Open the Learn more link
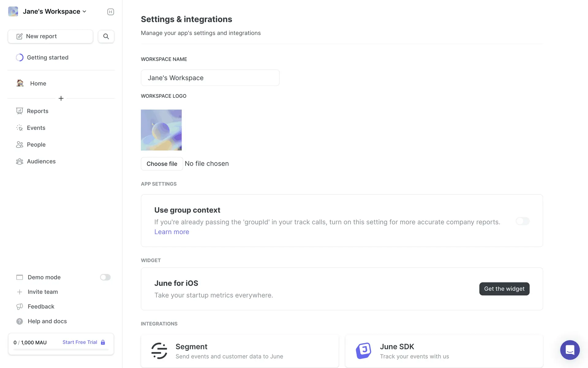Viewport: 588px width, 368px height. tap(171, 232)
